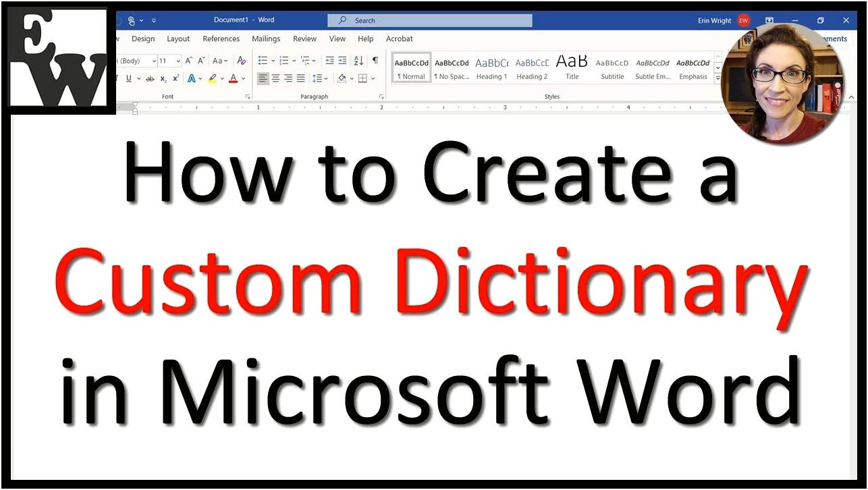Apply the Normal style
This screenshot has width=868, height=490.
click(x=412, y=68)
